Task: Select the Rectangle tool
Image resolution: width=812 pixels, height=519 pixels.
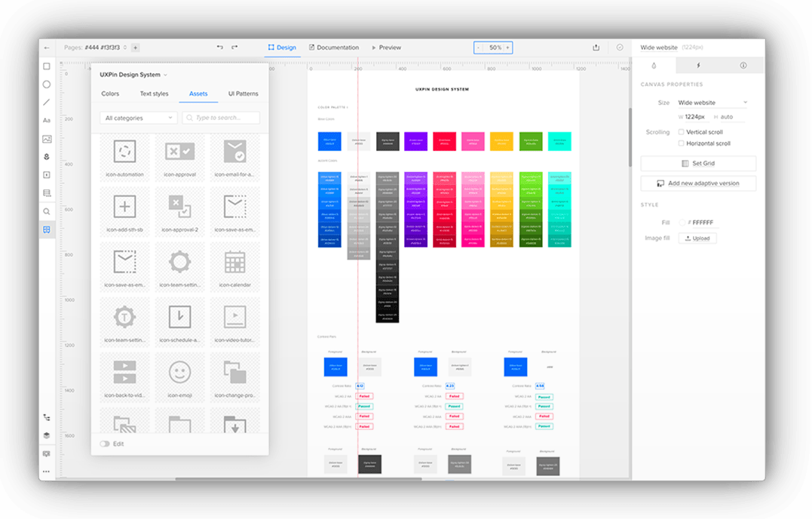Action: [47, 66]
